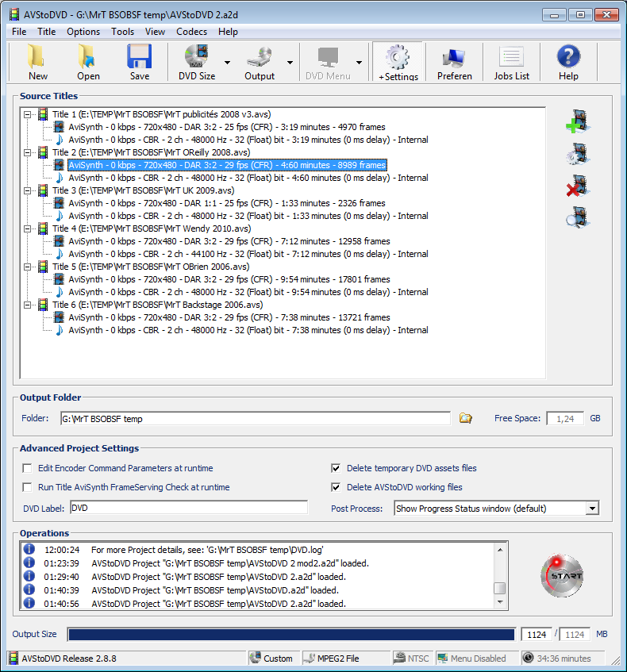Collapse the Title 5 OBrien 2006 node
The height and width of the screenshot is (672, 627).
point(28,267)
